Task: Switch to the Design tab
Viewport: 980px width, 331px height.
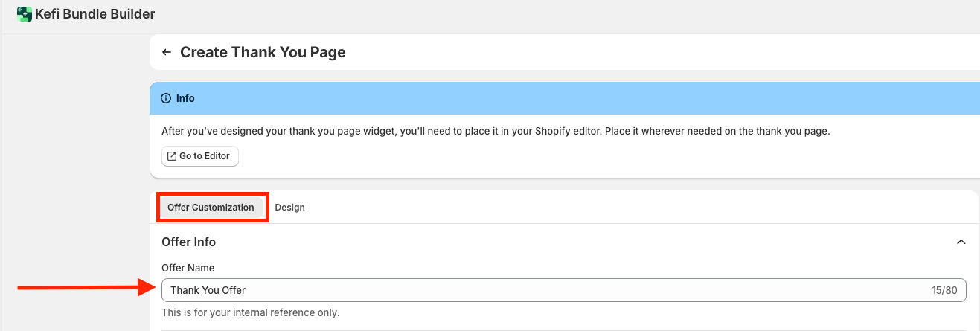Action: (x=289, y=208)
